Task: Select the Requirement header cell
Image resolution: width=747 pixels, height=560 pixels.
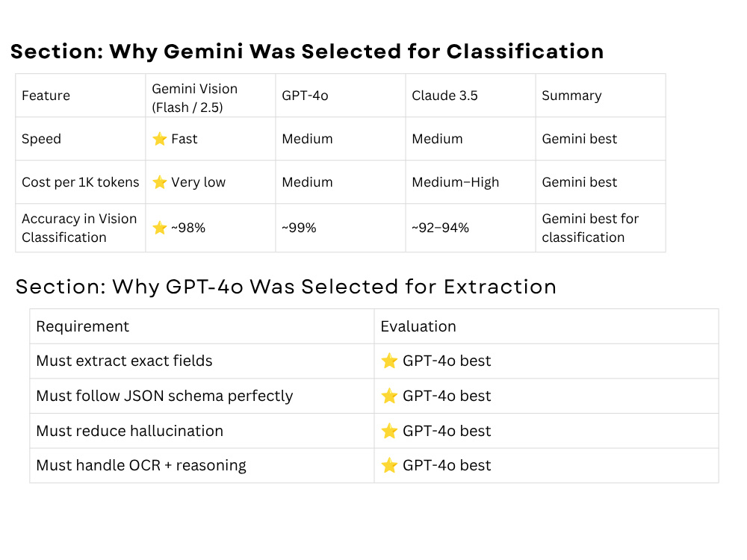Action: (202, 327)
